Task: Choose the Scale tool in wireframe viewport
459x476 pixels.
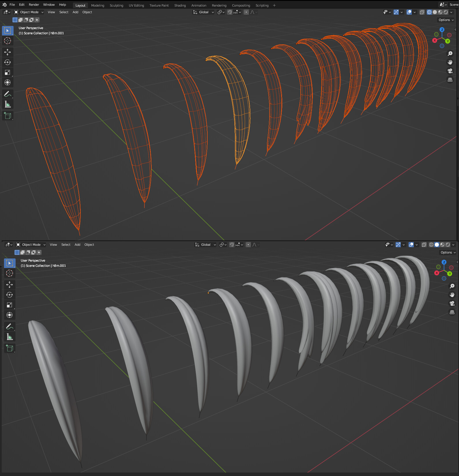Action: pyautogui.click(x=7, y=72)
